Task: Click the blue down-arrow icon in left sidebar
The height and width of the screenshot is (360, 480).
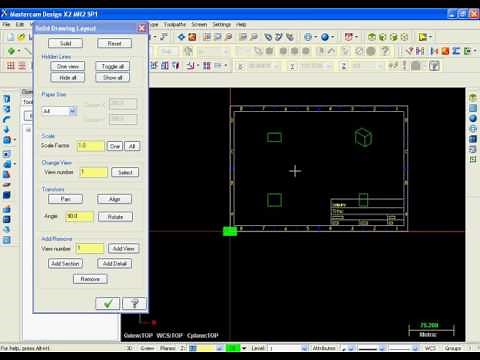Action: coord(6,129)
